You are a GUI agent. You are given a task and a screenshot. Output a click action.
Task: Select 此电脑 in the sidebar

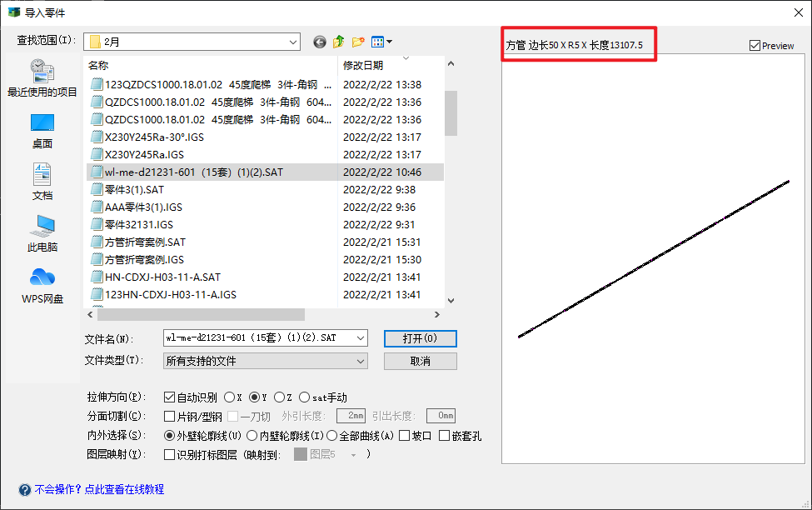(x=42, y=233)
